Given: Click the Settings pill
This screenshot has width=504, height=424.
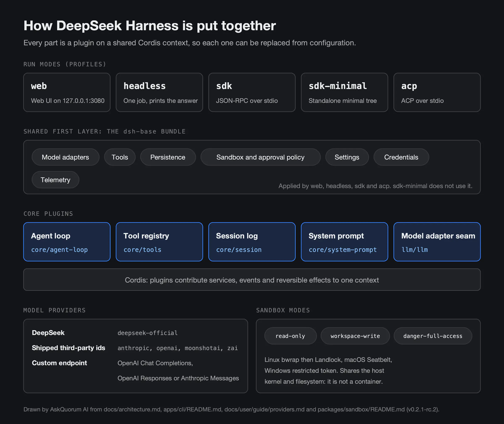Looking at the screenshot, I should coord(347,157).
